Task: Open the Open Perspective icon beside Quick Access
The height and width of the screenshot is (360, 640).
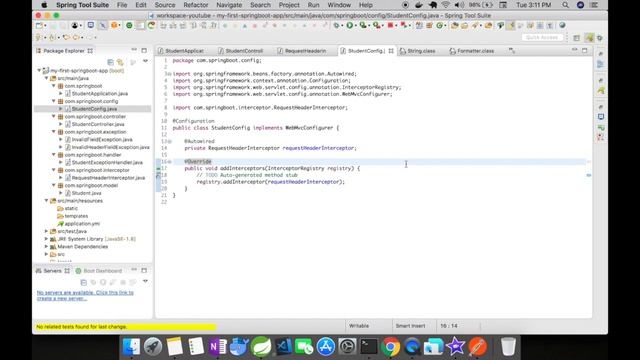Action: pos(576,38)
